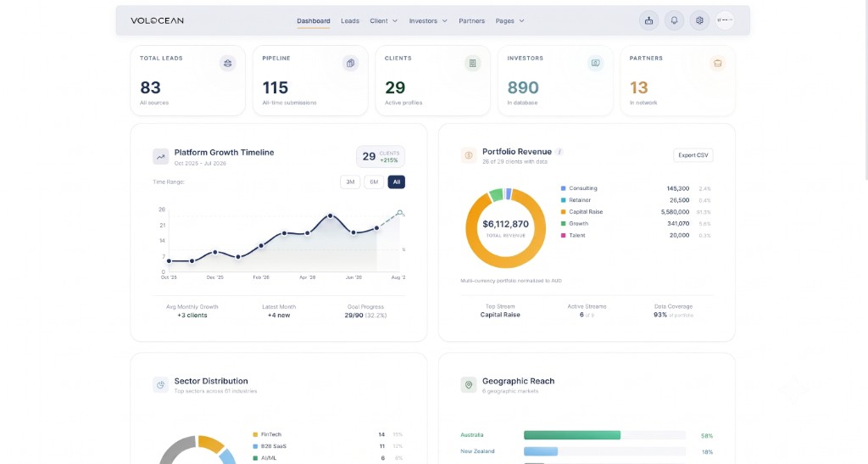The width and height of the screenshot is (868, 464).
Task: Select the 6M time range
Action: (x=374, y=182)
